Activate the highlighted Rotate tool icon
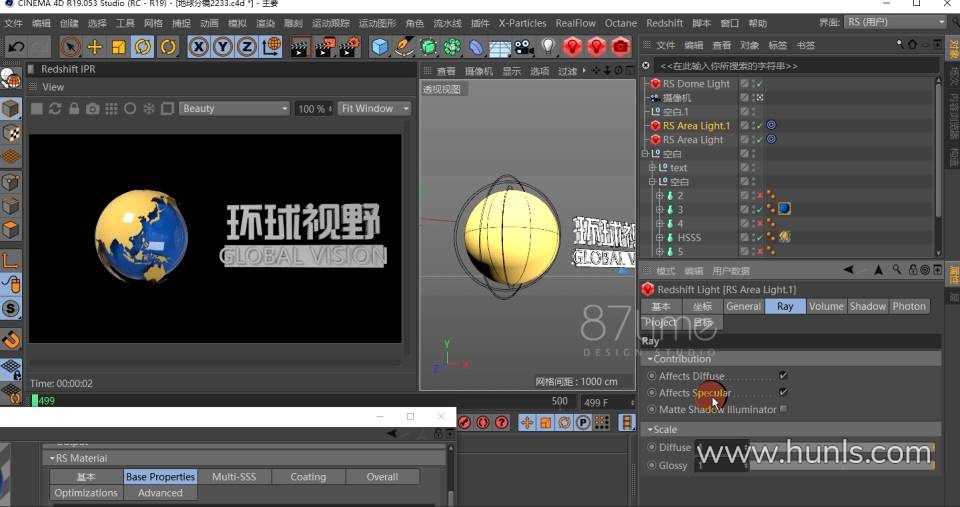960x507 pixels. (143, 47)
